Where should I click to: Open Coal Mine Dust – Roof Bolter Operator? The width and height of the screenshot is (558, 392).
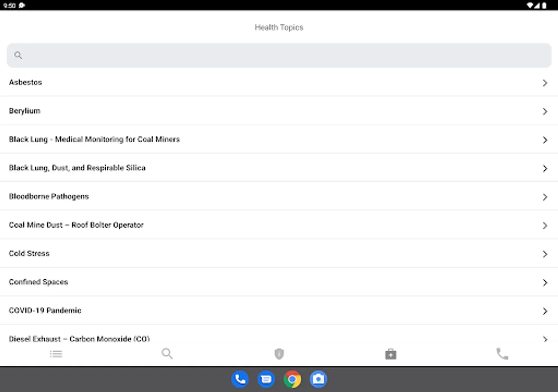click(x=279, y=225)
